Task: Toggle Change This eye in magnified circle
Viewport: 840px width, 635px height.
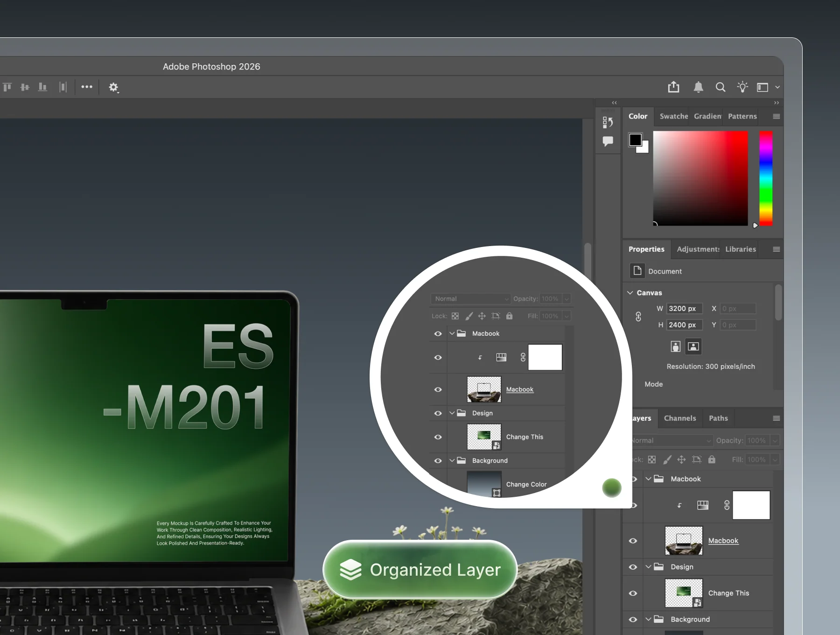Action: [x=438, y=437]
